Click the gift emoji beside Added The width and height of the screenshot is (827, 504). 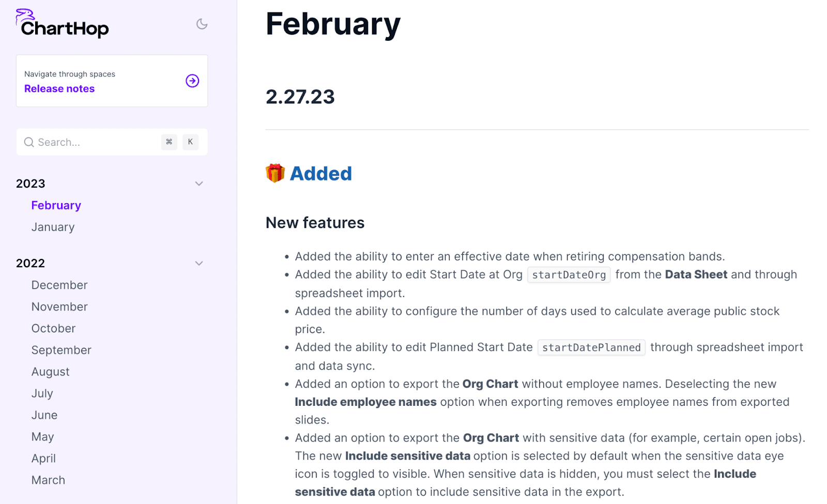[x=275, y=173]
